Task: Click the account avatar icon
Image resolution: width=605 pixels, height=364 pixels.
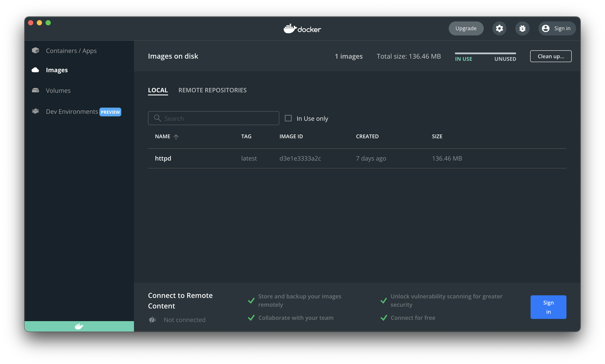Action: (545, 28)
